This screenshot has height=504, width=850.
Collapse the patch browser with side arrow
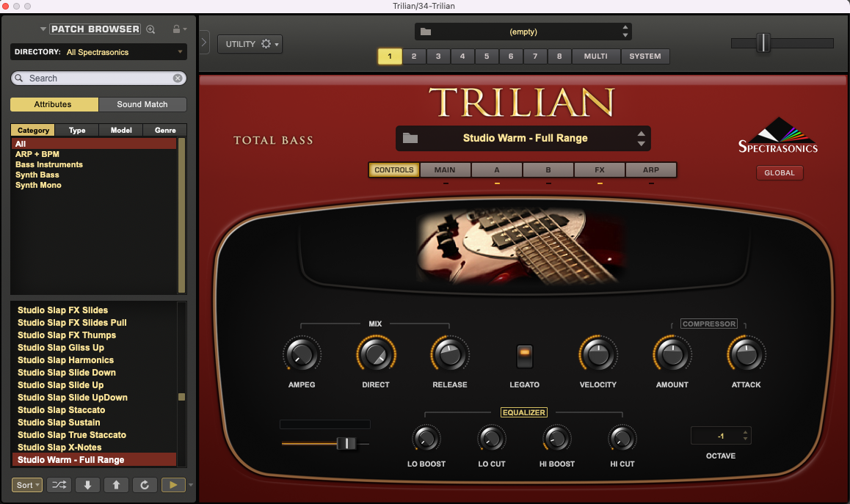coord(204,43)
